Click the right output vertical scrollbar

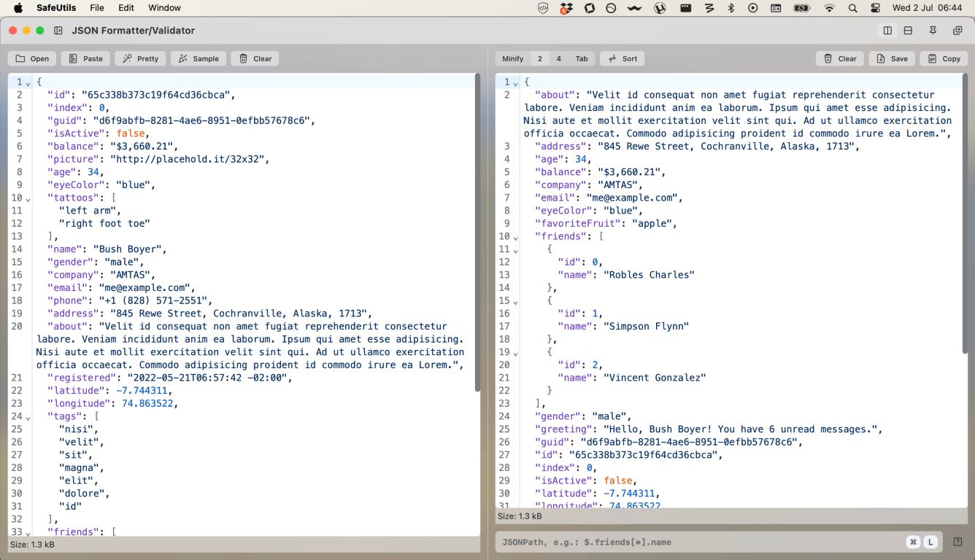pyautogui.click(x=965, y=215)
